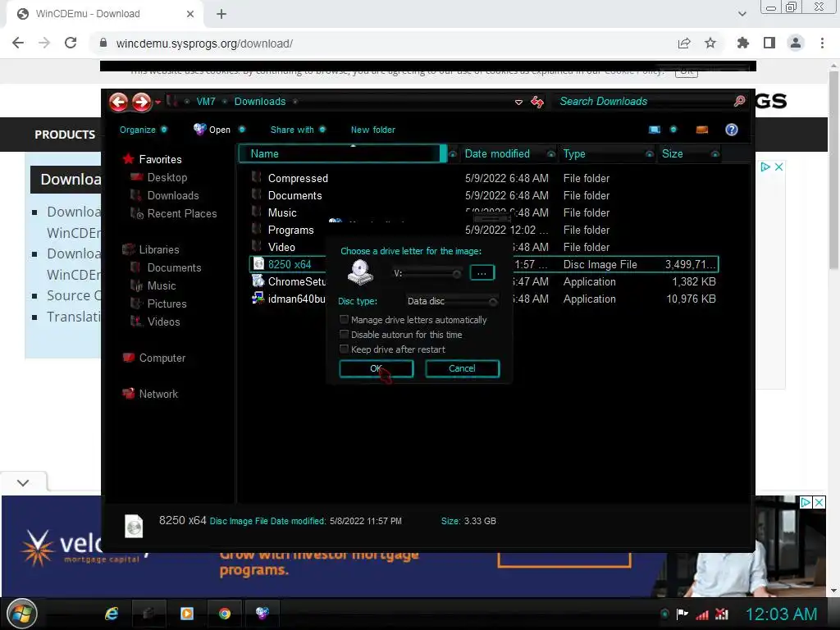Select the 8250 x64 disc image file
This screenshot has height=630, width=840.
pos(484,264)
